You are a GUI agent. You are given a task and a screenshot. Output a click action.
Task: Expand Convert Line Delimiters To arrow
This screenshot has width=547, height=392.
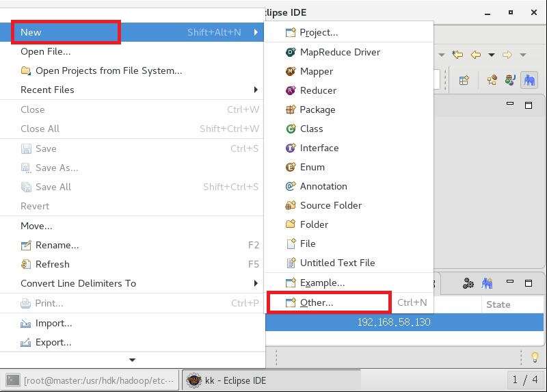point(256,283)
